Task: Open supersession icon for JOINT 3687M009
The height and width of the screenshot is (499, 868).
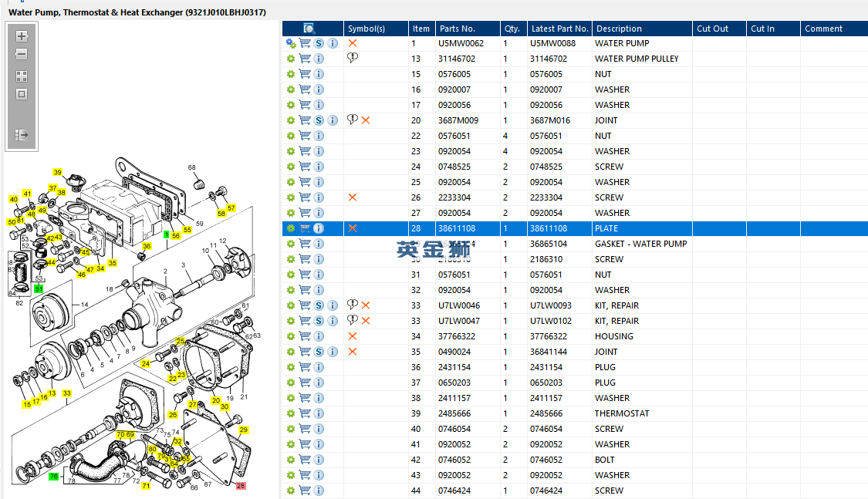Action: pyautogui.click(x=319, y=120)
